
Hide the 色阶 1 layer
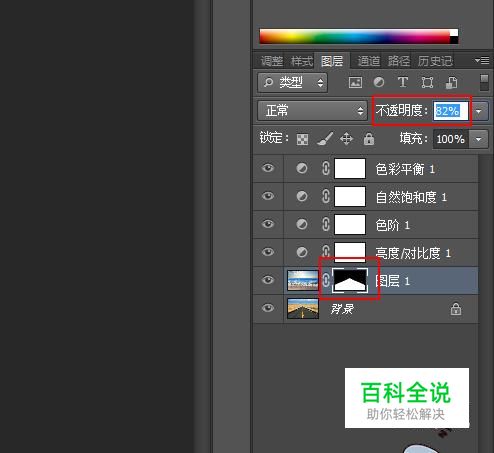click(268, 224)
